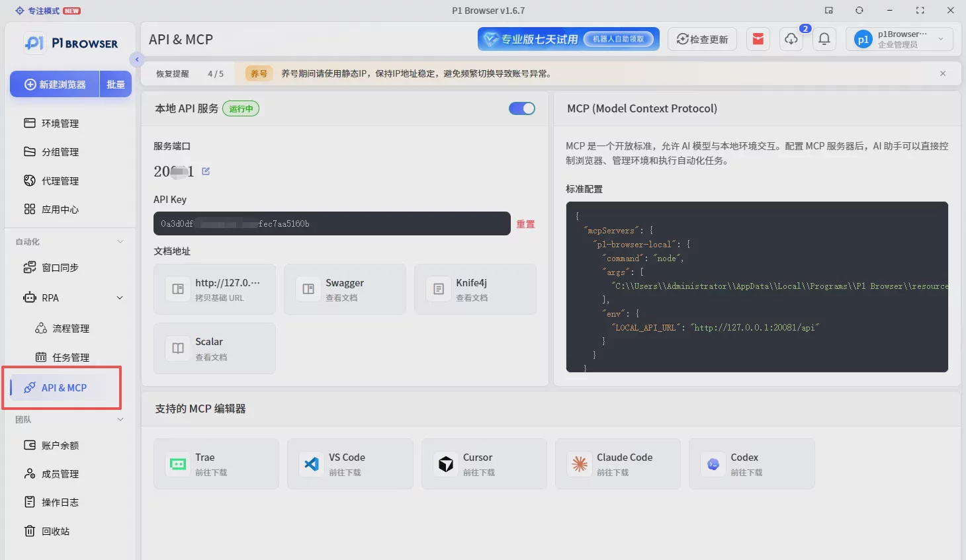Click the 检查更新 button

(x=702, y=39)
